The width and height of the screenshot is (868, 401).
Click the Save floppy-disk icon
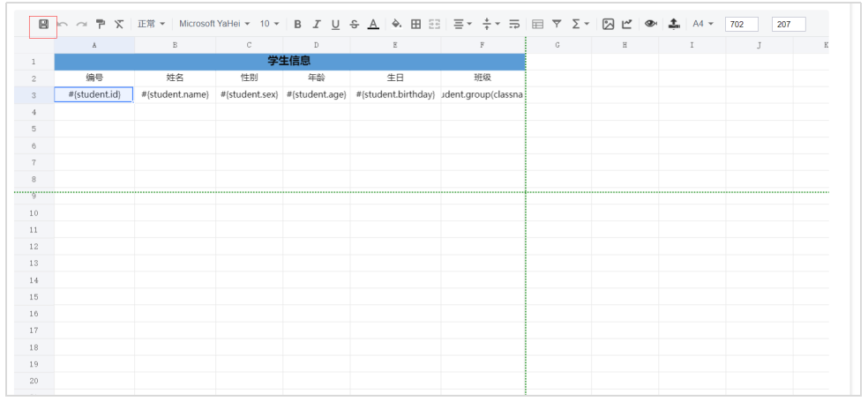click(x=43, y=24)
